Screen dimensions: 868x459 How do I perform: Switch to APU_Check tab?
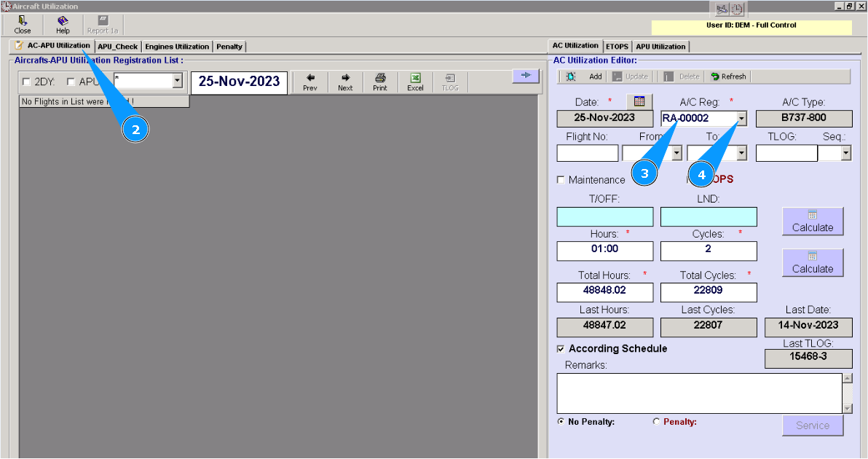click(x=118, y=47)
